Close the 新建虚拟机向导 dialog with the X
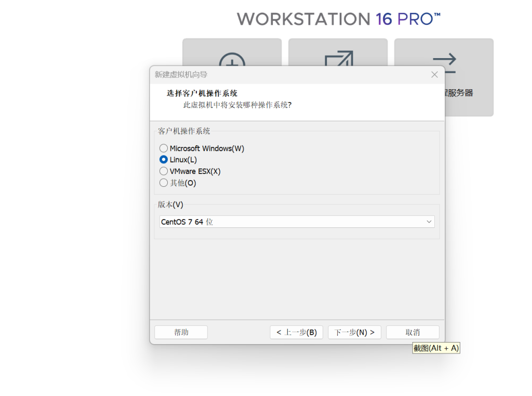Viewport: 532px width, 396px height. (435, 75)
